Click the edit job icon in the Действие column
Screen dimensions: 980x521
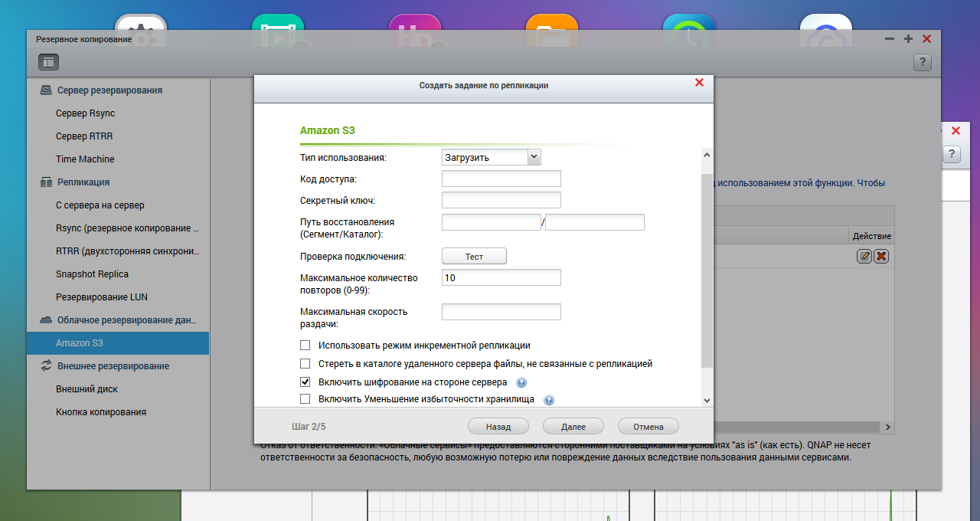pos(864,256)
